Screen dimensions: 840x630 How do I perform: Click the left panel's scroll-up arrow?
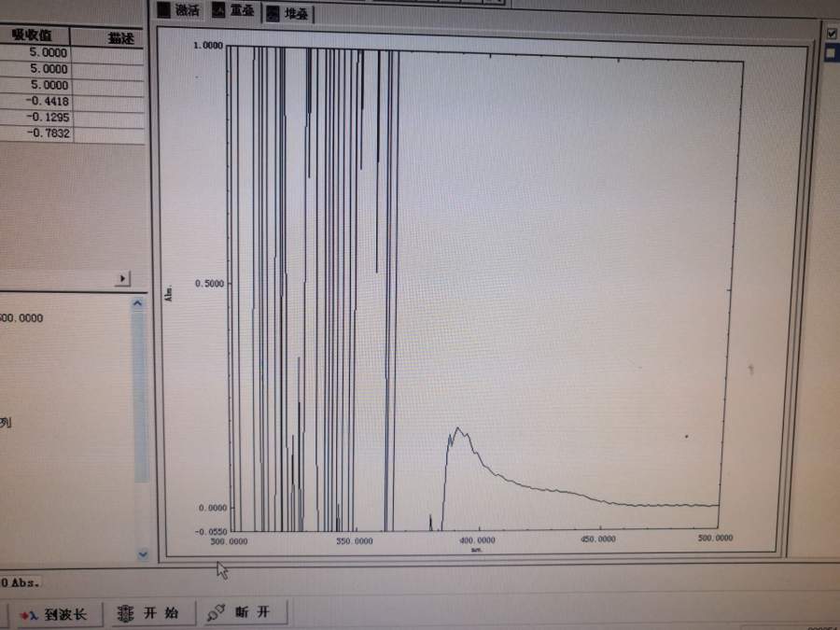click(x=139, y=304)
